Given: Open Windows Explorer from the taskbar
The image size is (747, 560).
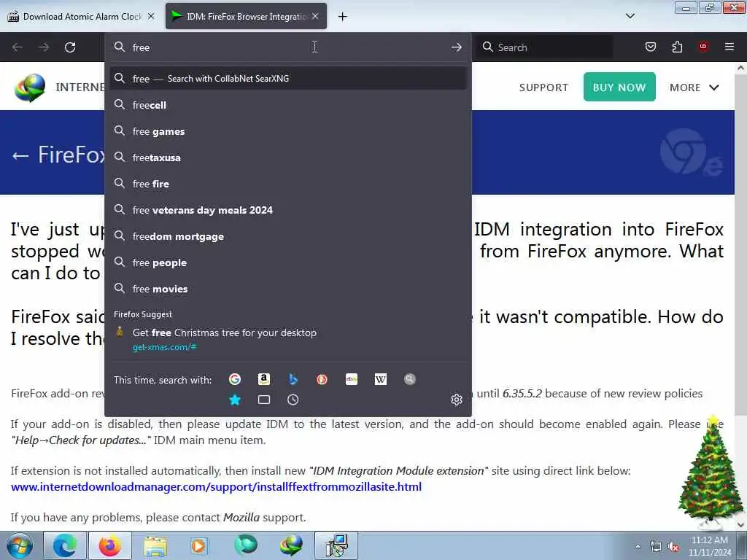Looking at the screenshot, I should [x=155, y=545].
